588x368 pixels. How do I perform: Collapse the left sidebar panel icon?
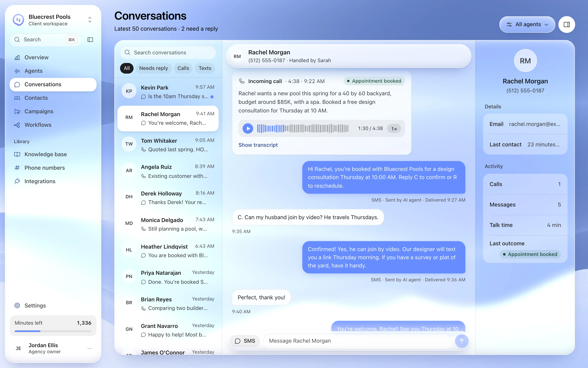(x=90, y=40)
